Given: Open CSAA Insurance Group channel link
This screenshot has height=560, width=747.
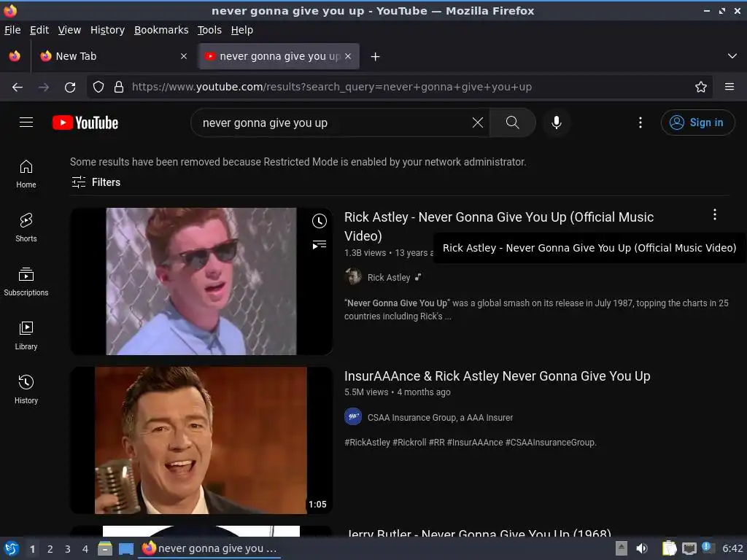Looking at the screenshot, I should 440,417.
